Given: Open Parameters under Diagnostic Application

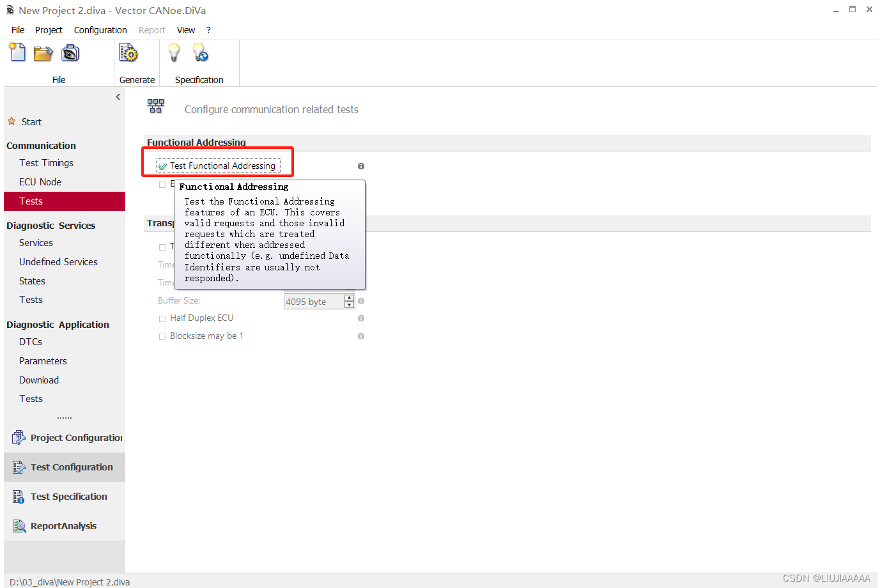Looking at the screenshot, I should [x=43, y=361].
